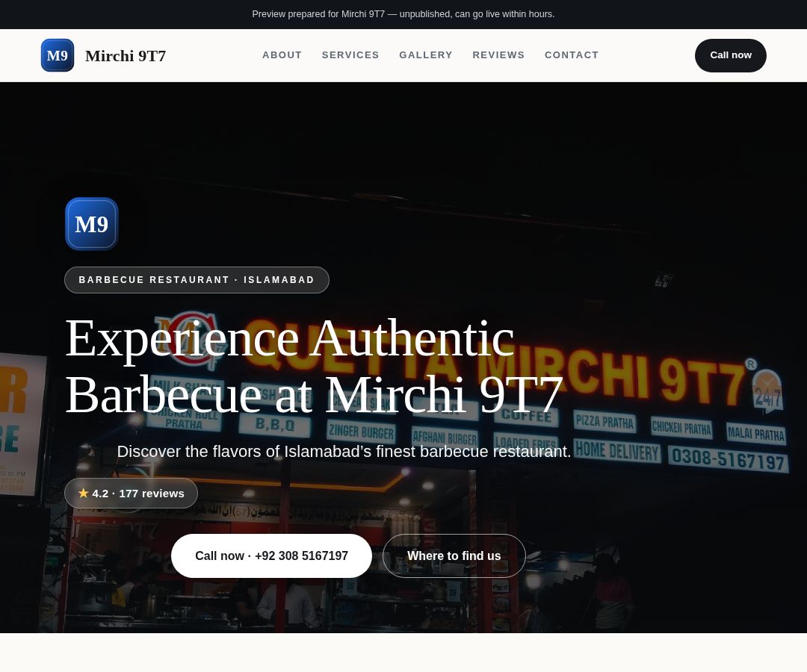Open the About navigation link
The image size is (807, 672).
pos(282,55)
